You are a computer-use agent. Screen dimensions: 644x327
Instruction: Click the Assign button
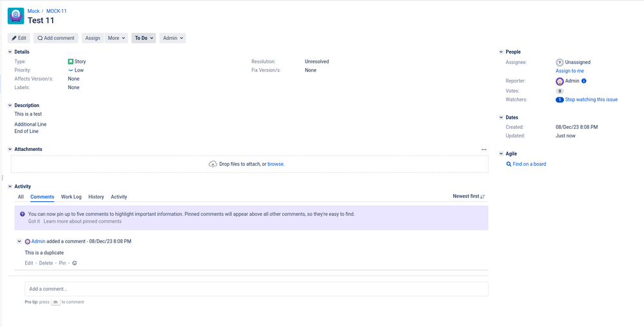click(x=93, y=38)
